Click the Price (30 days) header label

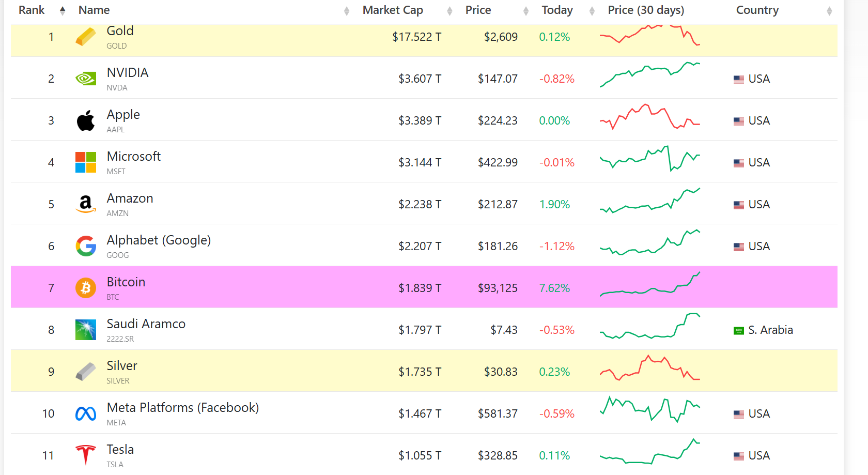click(x=646, y=10)
